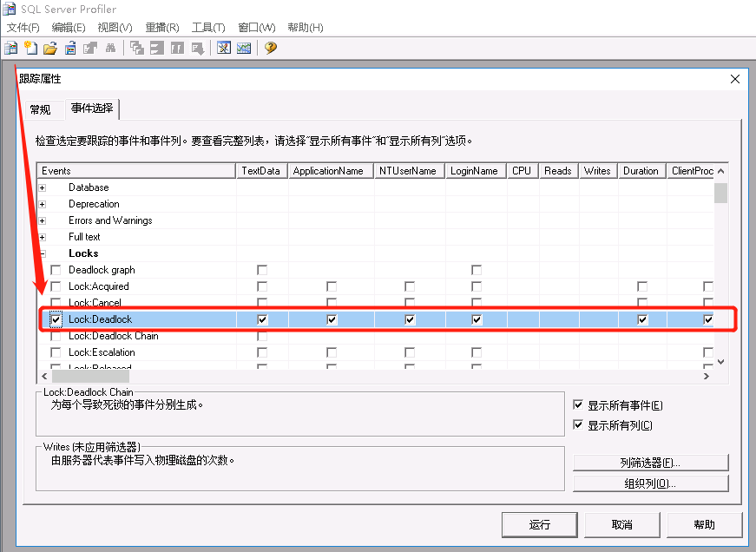This screenshot has width=756, height=552.
Task: Disable the 显示所有事件 checkbox
Action: tap(578, 404)
